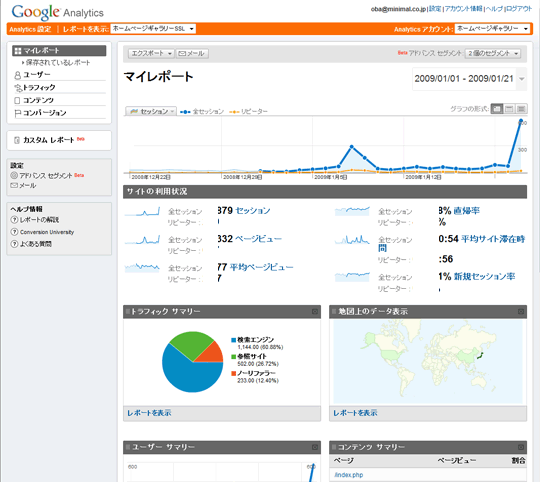540x482 pixels.
Task: Open 設定 link at top right
Action: tap(435, 9)
